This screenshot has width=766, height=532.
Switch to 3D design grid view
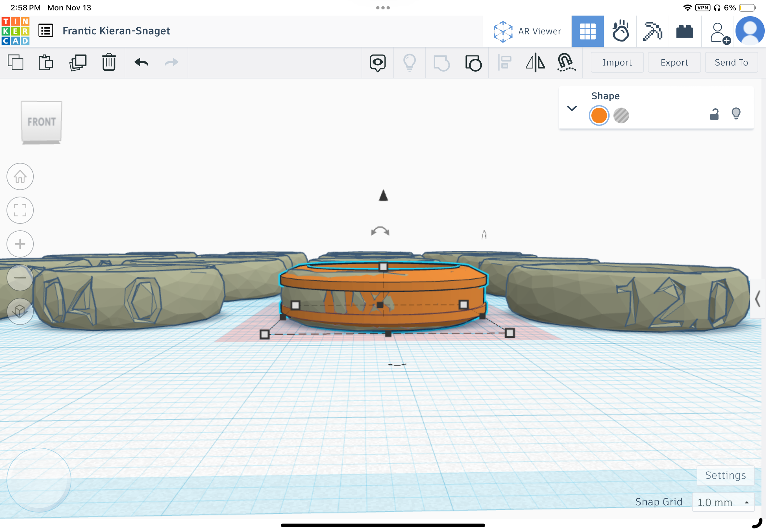click(587, 31)
